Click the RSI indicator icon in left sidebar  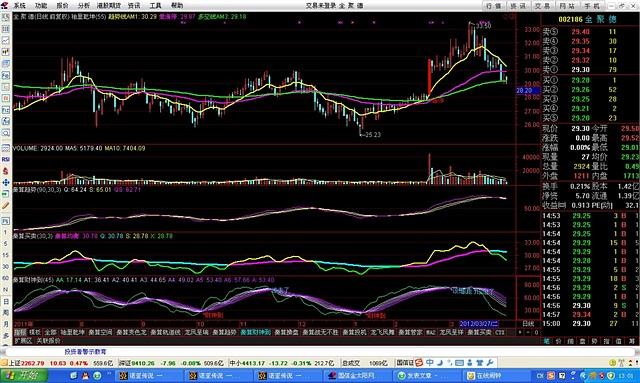(6, 159)
